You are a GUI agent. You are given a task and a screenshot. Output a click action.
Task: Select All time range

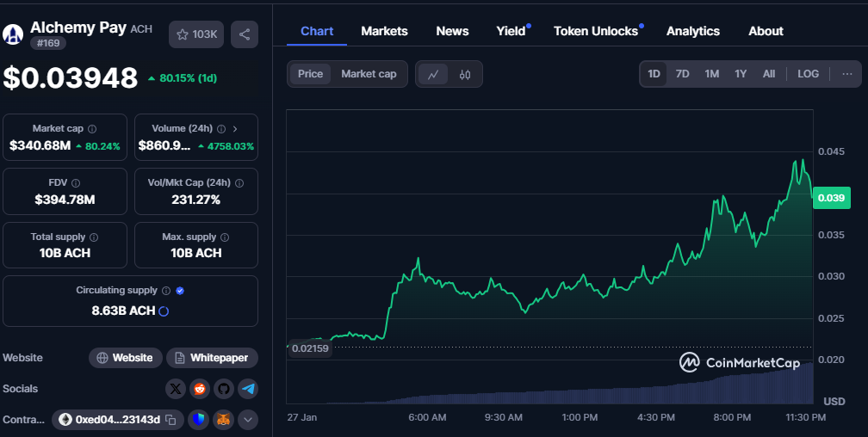click(x=769, y=74)
